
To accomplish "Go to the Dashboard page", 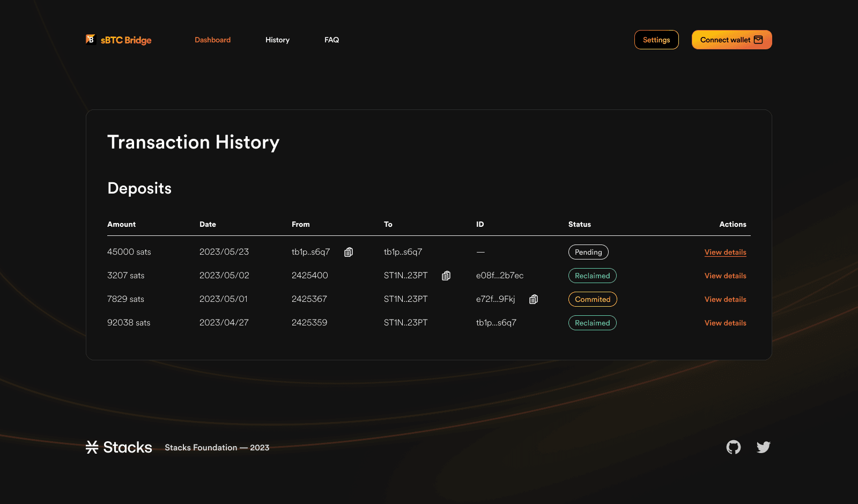I will [x=212, y=40].
